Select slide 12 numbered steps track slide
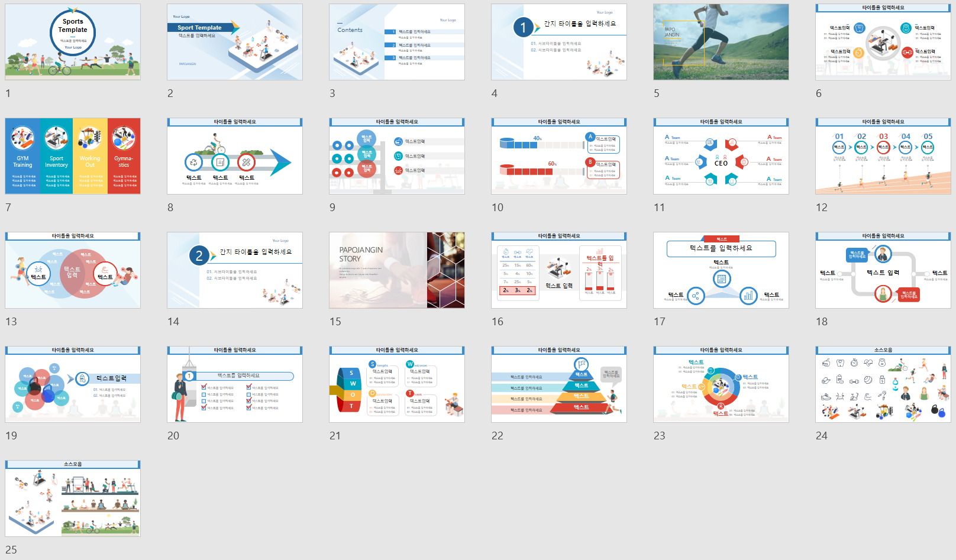The width and height of the screenshot is (956, 560). (883, 156)
